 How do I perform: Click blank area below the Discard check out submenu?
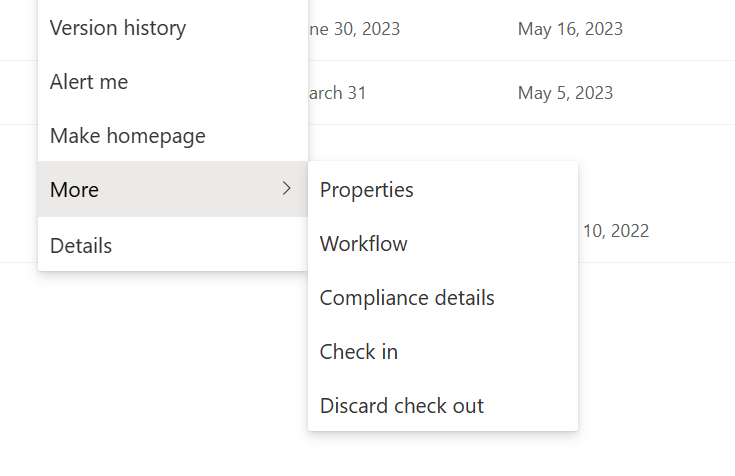point(440,455)
